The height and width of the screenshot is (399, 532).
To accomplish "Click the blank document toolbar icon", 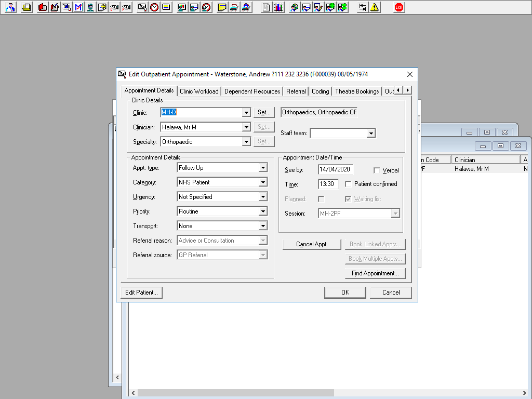I will coord(267,7).
